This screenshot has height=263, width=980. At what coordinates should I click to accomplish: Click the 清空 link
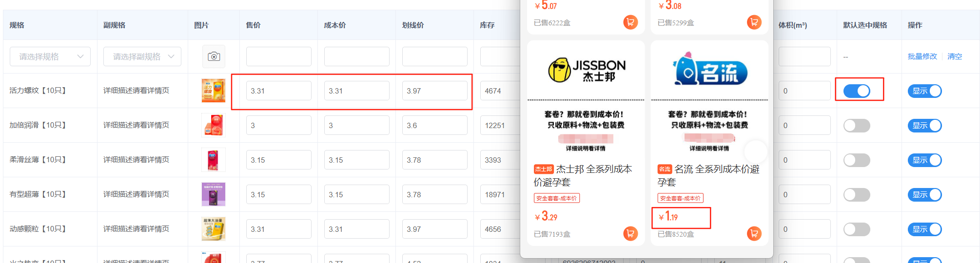955,56
